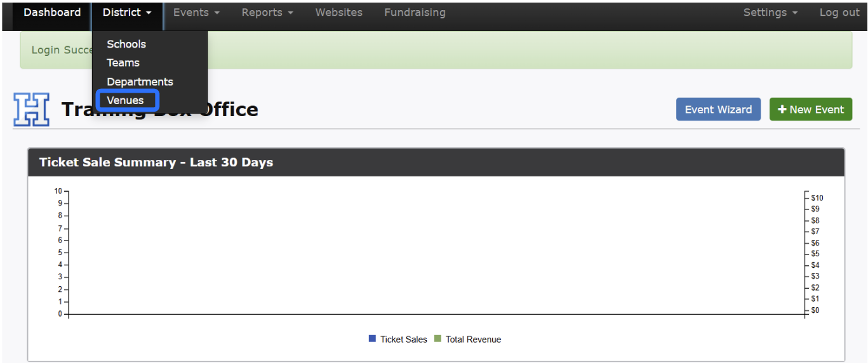
Task: Collapse the District dropdown menu
Action: coord(127,13)
